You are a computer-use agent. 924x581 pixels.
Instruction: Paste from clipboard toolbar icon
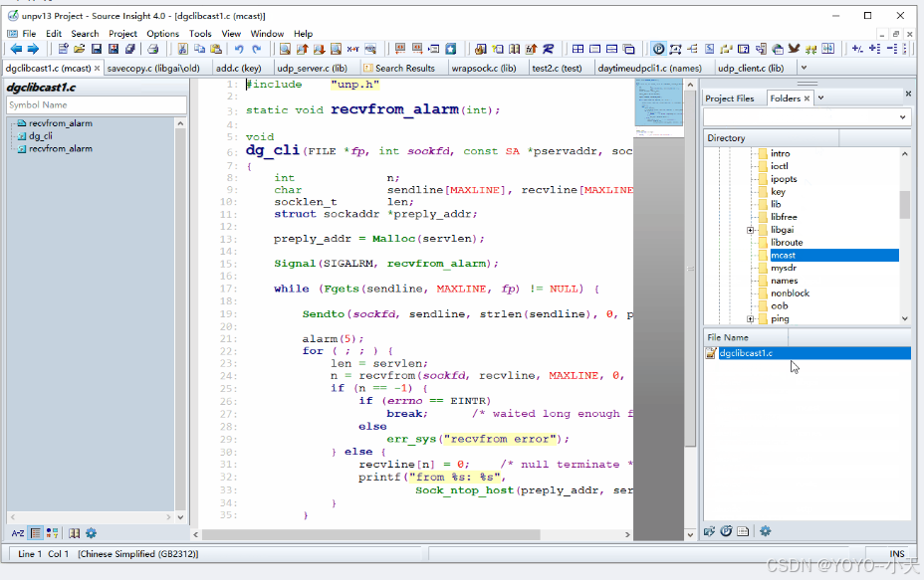click(216, 49)
